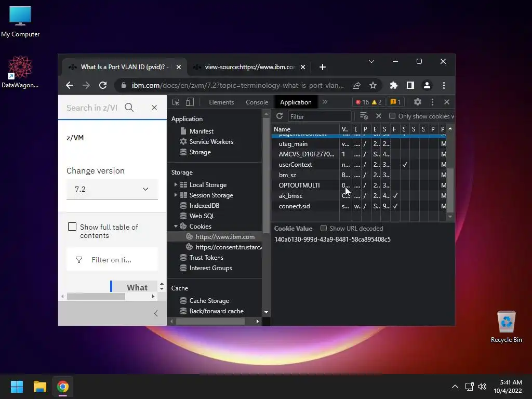Image resolution: width=532 pixels, height=399 pixels.
Task: Click the DevTools inspect element picker icon
Action: coord(176,102)
